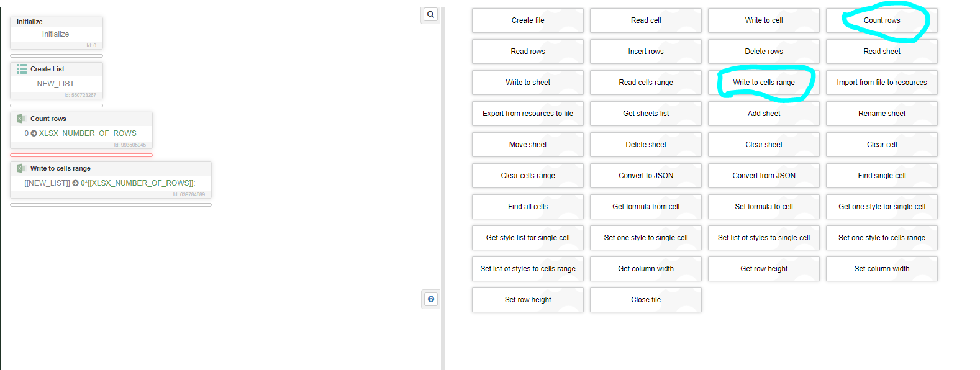Choose the Read cell action

pos(645,20)
